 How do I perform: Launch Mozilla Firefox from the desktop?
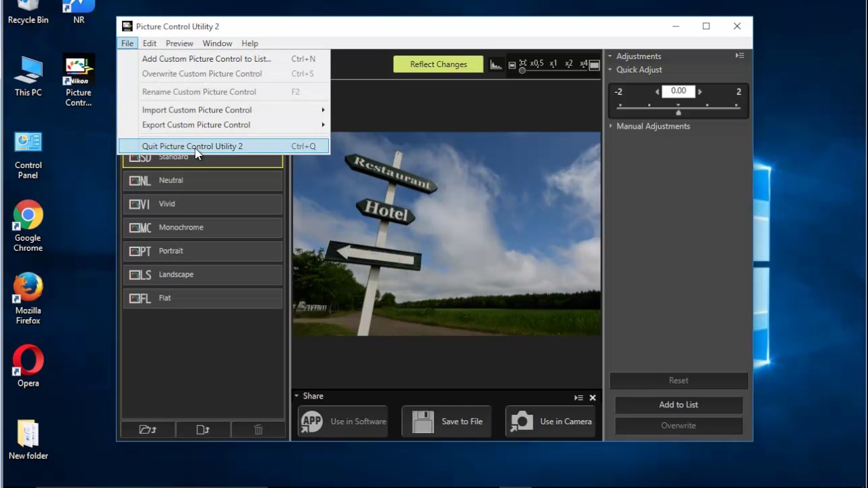tap(28, 299)
